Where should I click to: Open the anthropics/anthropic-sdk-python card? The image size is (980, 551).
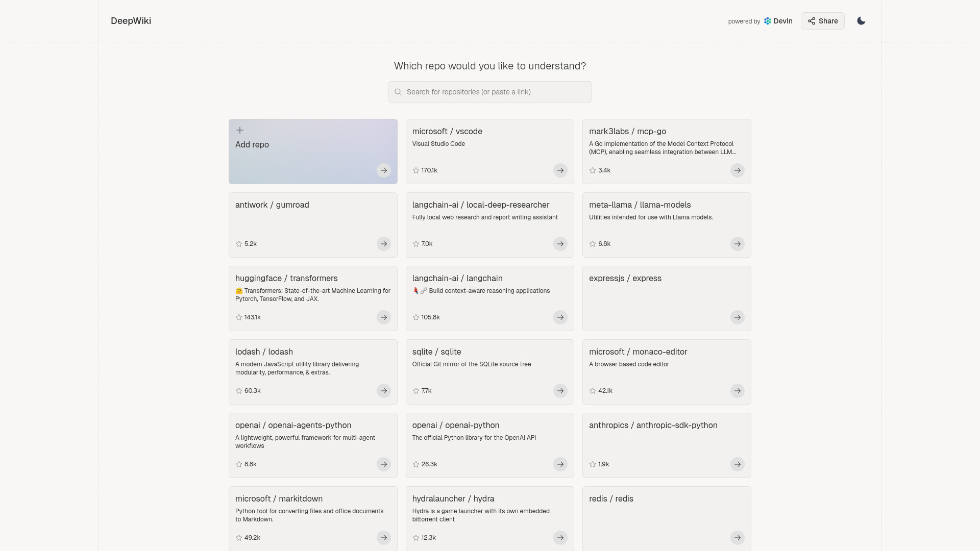(x=667, y=445)
